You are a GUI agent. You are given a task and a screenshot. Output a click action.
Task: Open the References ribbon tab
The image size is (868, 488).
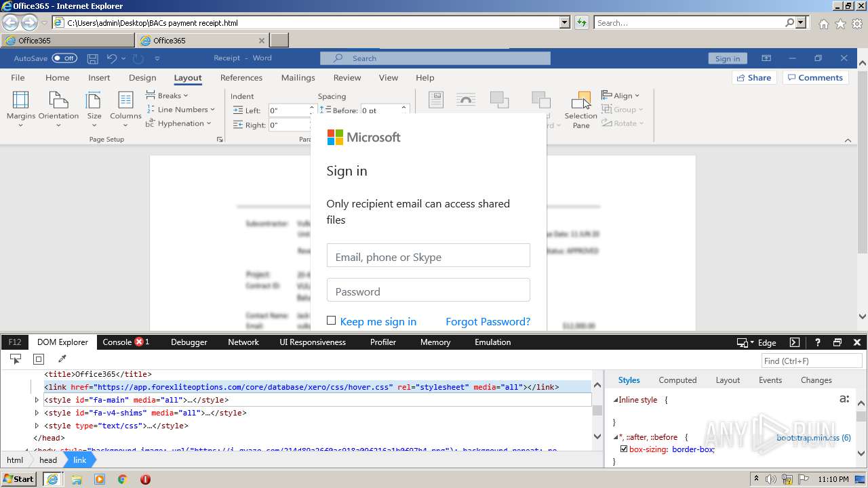241,78
